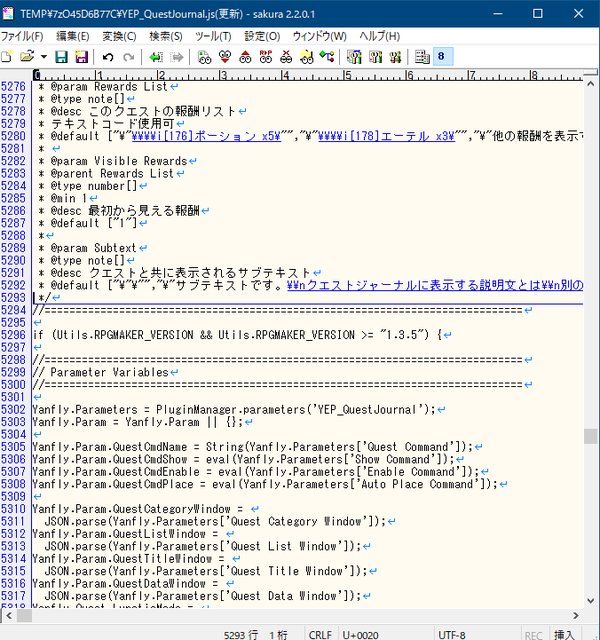Click the '@min 1' line
Screen dimensions: 600x640
69,198
